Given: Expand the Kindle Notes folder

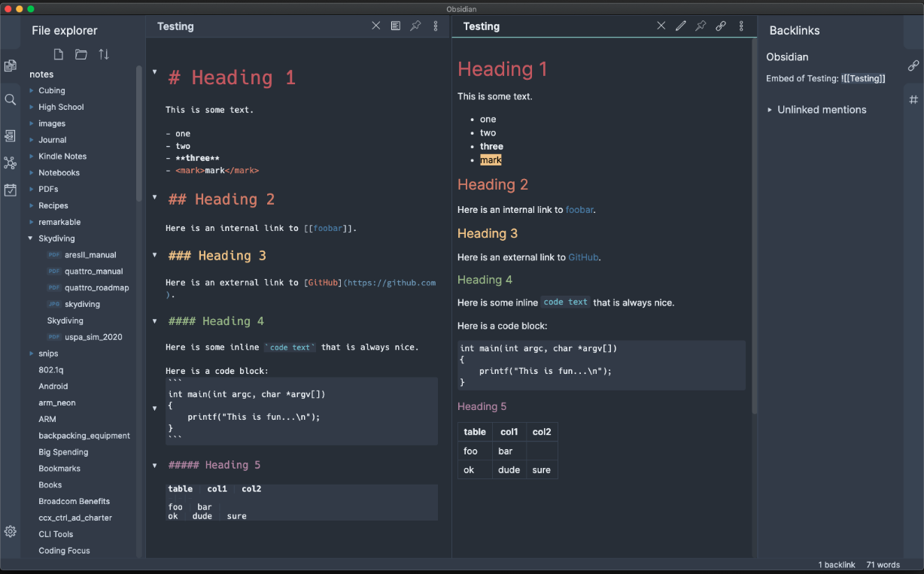Looking at the screenshot, I should (x=32, y=156).
